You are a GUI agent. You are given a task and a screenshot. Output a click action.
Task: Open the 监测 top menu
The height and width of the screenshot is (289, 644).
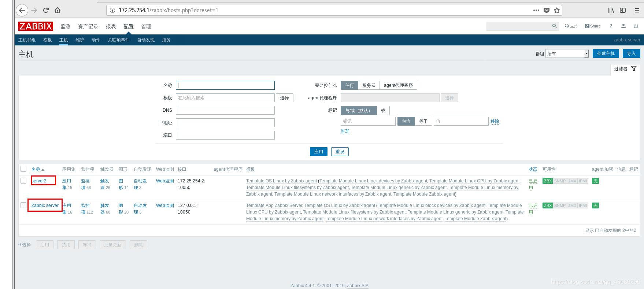66,26
